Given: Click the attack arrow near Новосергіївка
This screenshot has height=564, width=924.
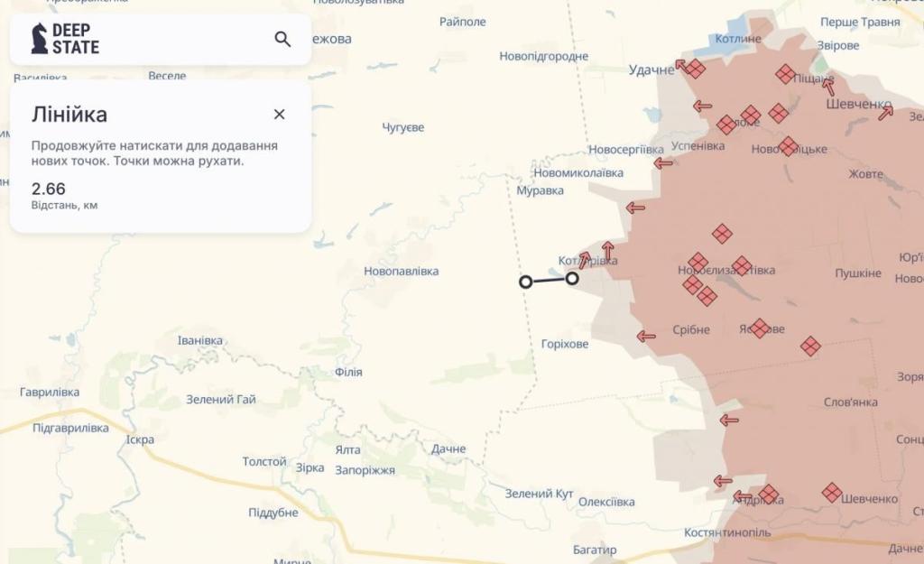Looking at the screenshot, I should pos(663,163).
